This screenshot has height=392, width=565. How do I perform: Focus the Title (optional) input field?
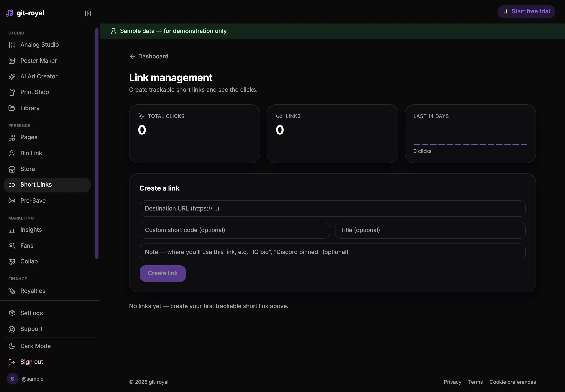(x=430, y=230)
